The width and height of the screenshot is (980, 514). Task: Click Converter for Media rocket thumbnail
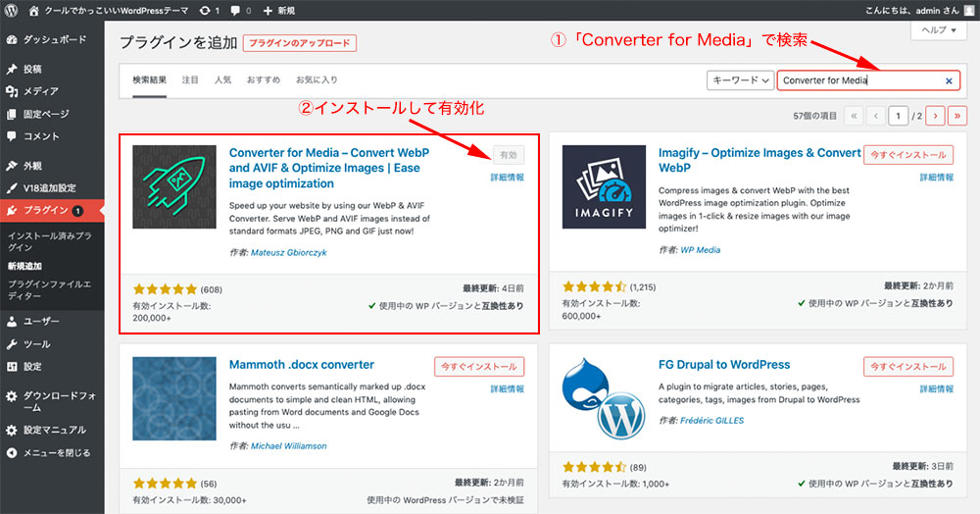174,187
